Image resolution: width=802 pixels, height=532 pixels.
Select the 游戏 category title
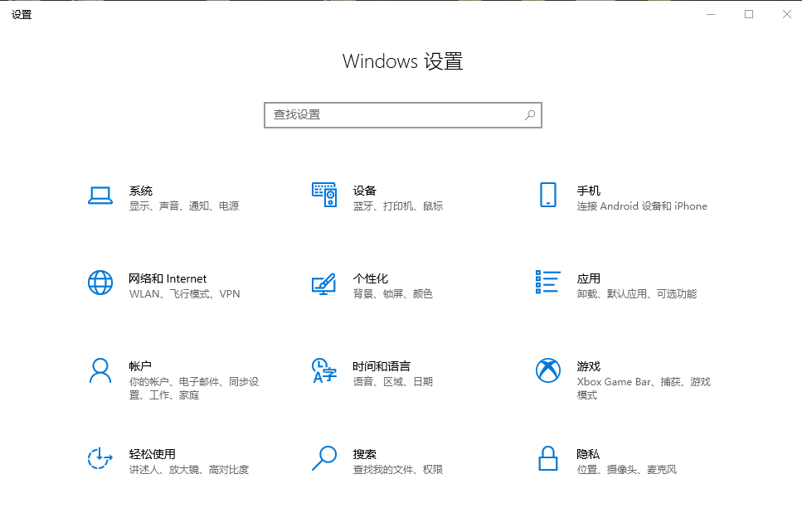pos(589,366)
